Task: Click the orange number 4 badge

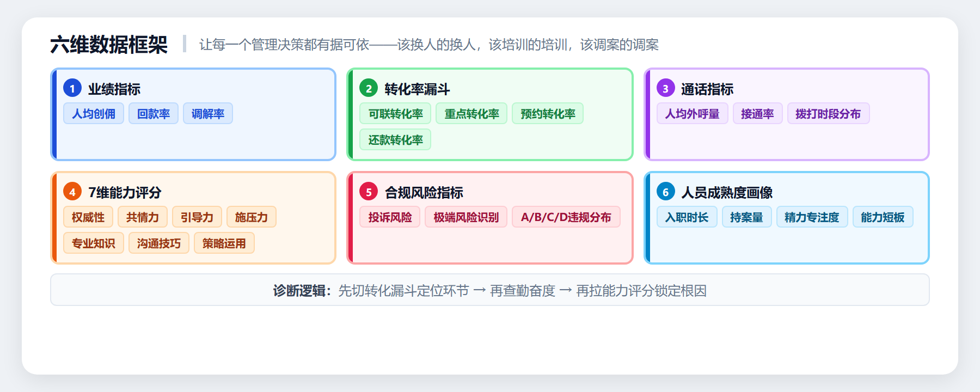Action: coord(72,192)
